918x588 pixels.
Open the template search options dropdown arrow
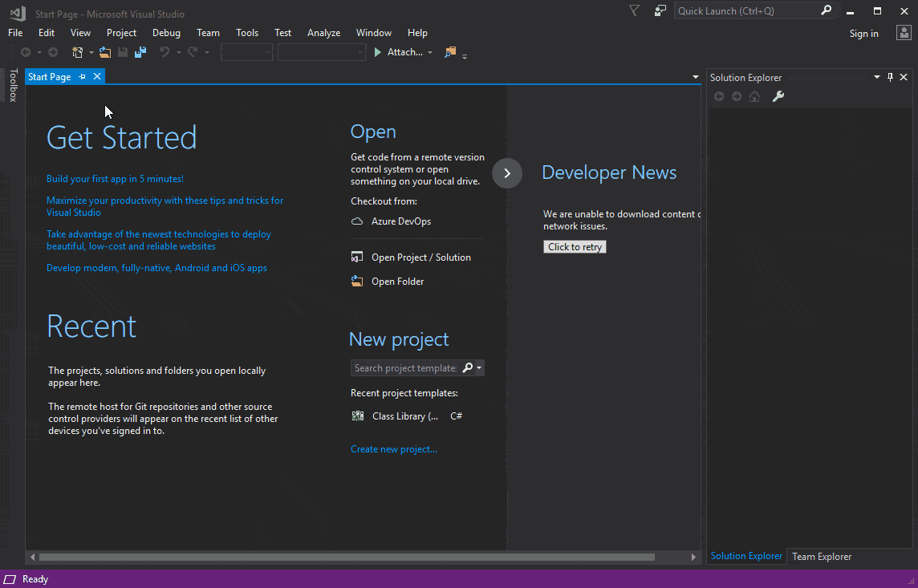tap(480, 368)
